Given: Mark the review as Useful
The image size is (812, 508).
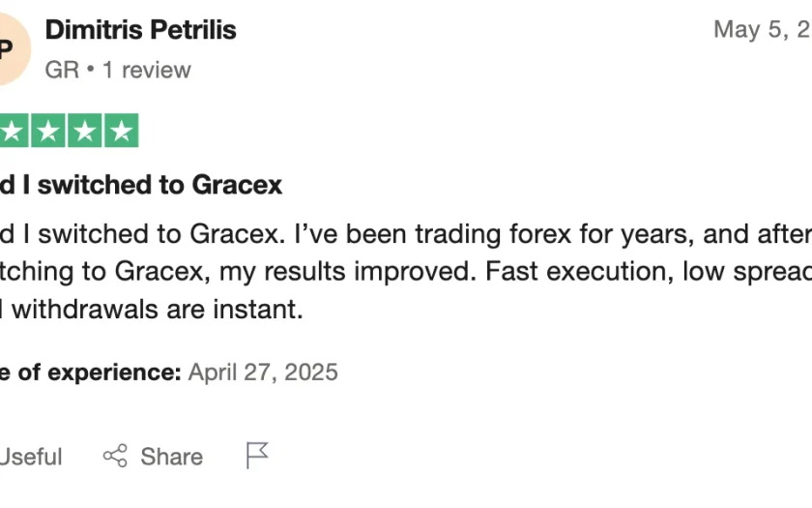Looking at the screenshot, I should (31, 457).
